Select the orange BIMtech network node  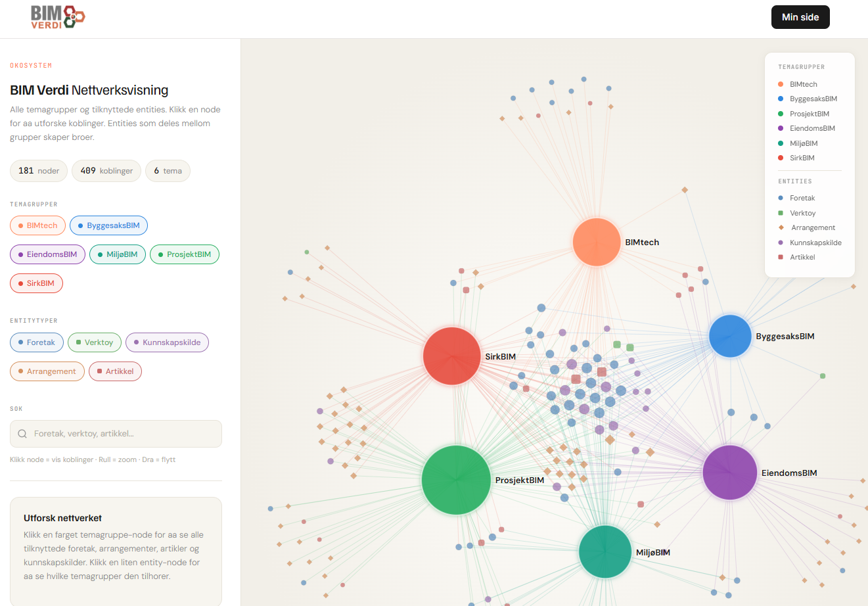597,242
